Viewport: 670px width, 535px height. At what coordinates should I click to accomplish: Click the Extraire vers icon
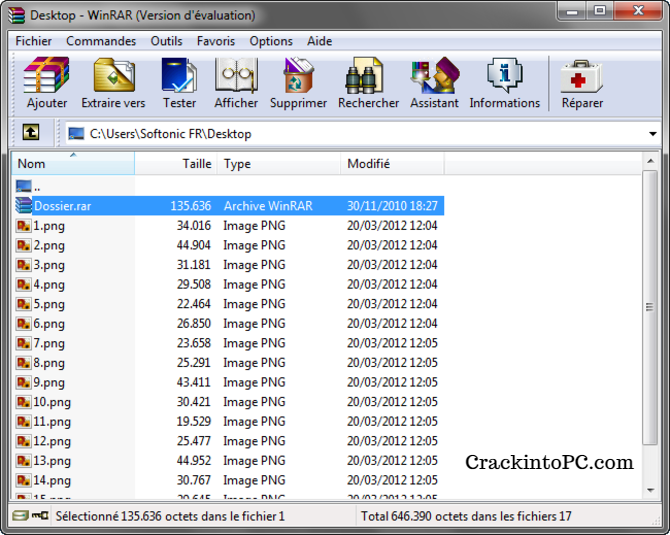(x=114, y=75)
